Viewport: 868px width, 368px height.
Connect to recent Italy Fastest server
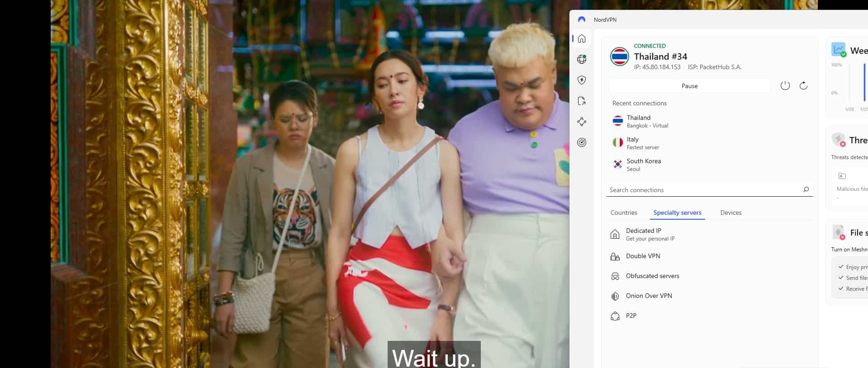pyautogui.click(x=709, y=143)
